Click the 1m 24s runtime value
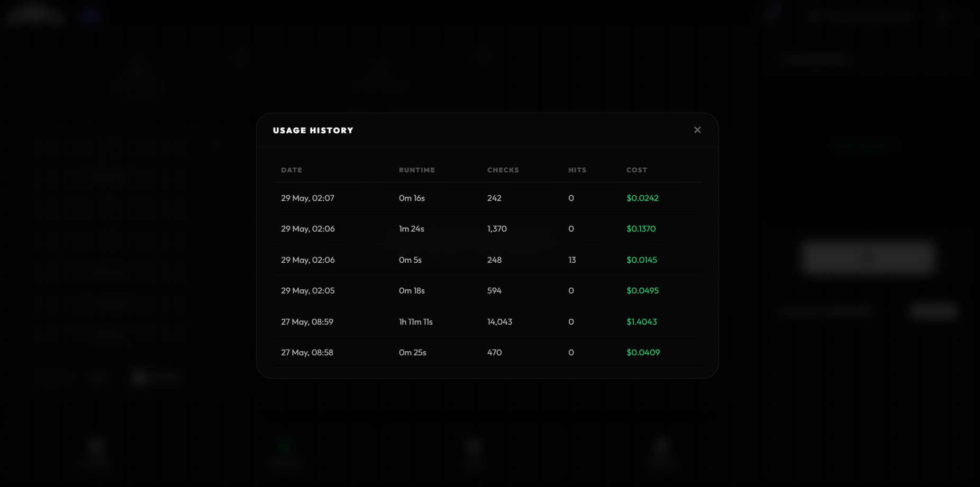Viewport: 980px width, 487px height. [412, 229]
